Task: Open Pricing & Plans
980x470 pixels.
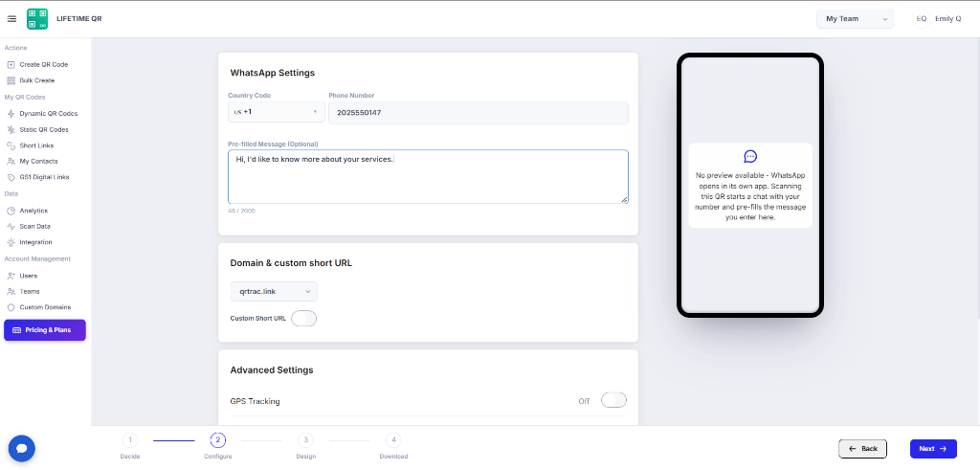Action: click(x=45, y=330)
